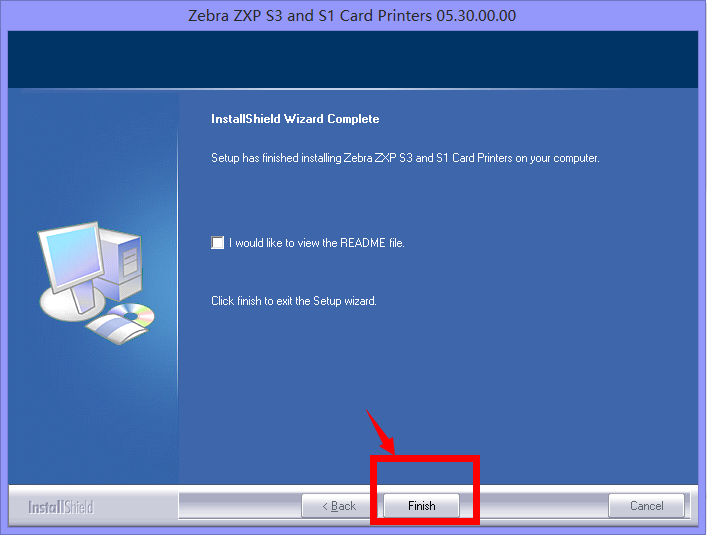Click the CD disc in the setup illustration
This screenshot has height=535, width=707.
click(x=133, y=314)
